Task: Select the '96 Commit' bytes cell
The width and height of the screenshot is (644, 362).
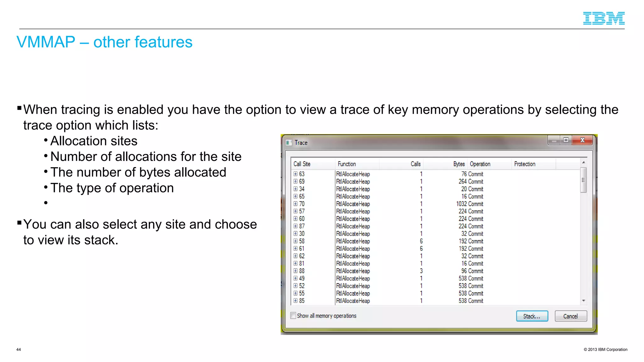Action: tap(472, 271)
